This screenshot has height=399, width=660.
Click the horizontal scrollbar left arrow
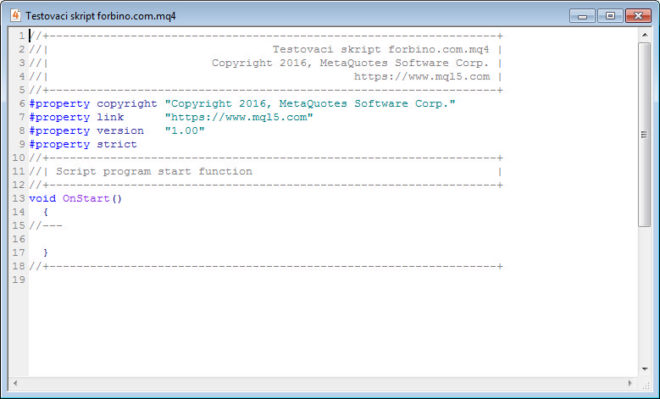15,383
